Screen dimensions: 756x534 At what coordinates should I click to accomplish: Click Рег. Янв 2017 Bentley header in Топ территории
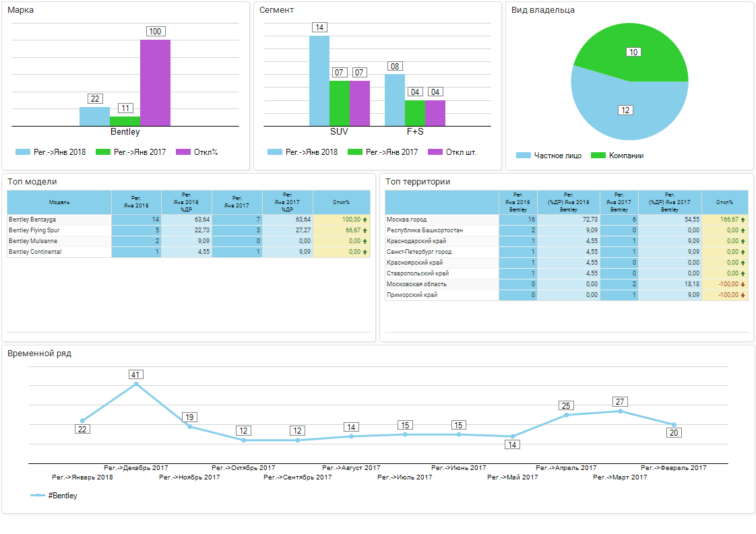click(619, 203)
